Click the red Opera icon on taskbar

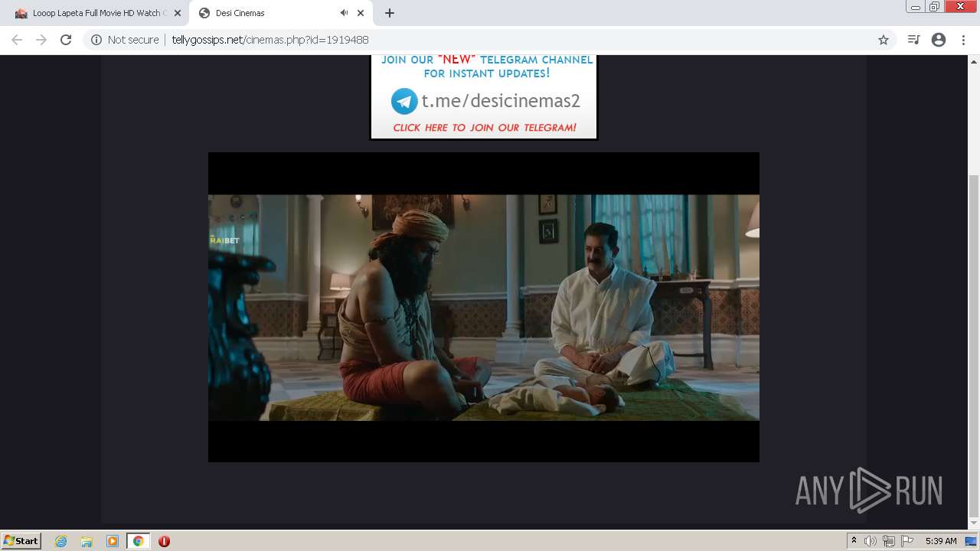164,541
